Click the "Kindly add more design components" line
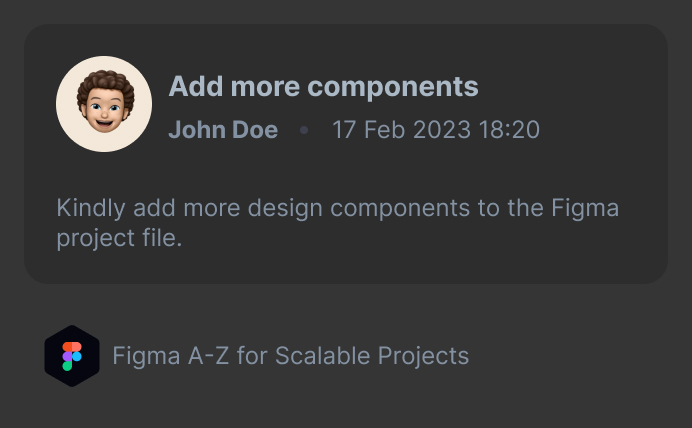The width and height of the screenshot is (692, 428). pos(338,209)
